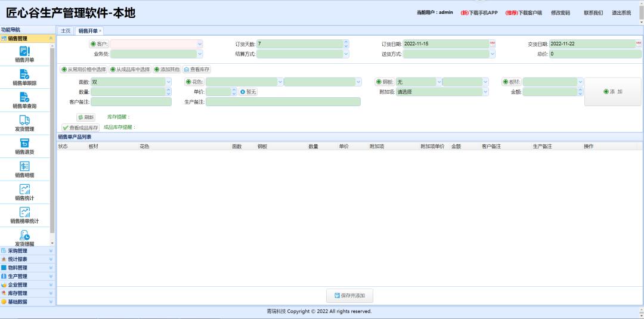This screenshot has width=644, height=319.
Task: Click 修改密码 in the top bar
Action: 561,13
